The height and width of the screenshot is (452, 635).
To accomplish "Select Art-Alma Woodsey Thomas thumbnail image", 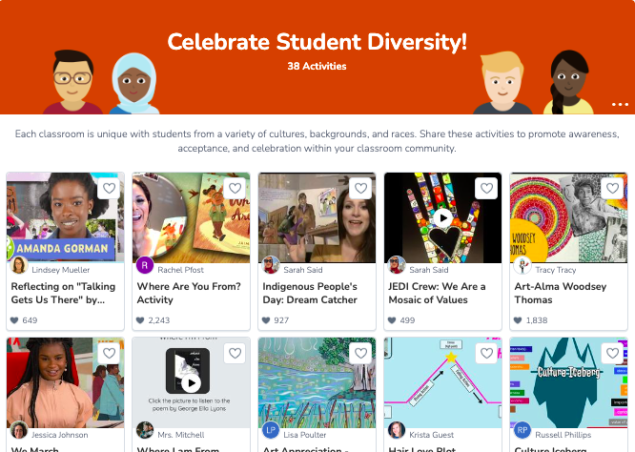I will 569,218.
